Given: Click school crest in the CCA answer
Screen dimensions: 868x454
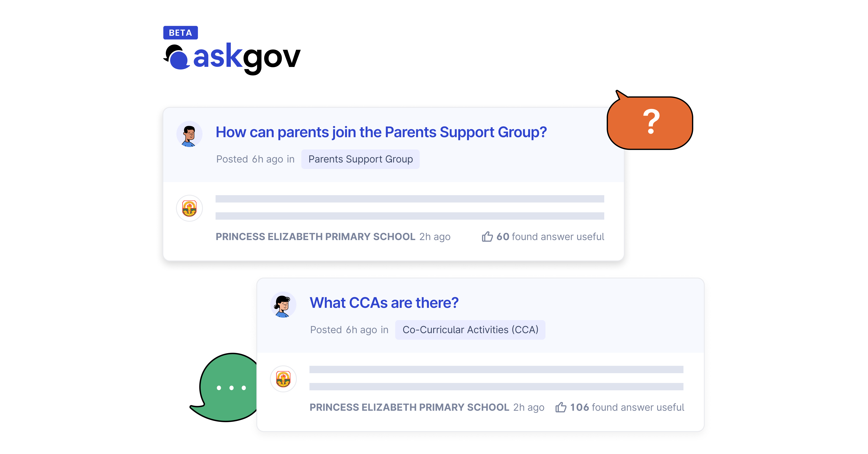Looking at the screenshot, I should pos(283,379).
